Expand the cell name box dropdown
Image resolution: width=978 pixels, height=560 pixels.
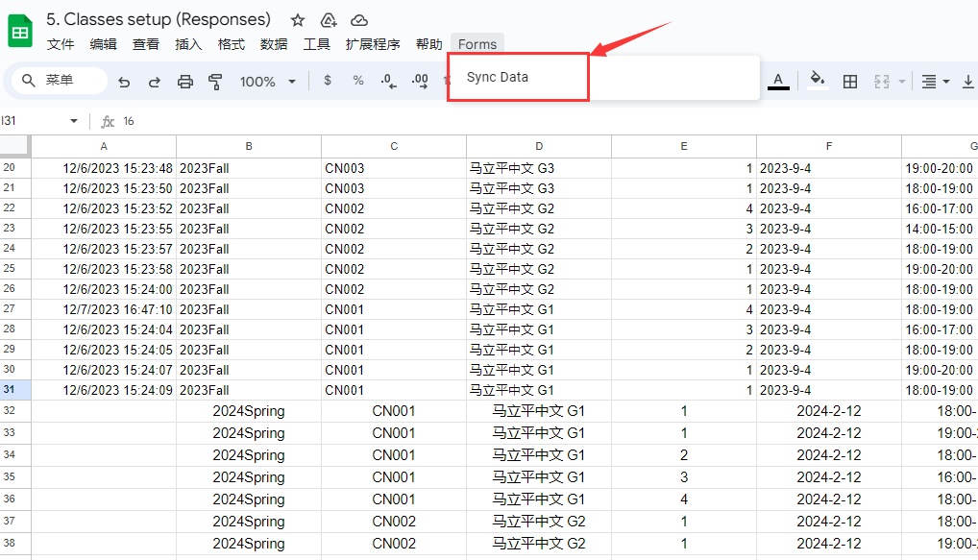[74, 121]
